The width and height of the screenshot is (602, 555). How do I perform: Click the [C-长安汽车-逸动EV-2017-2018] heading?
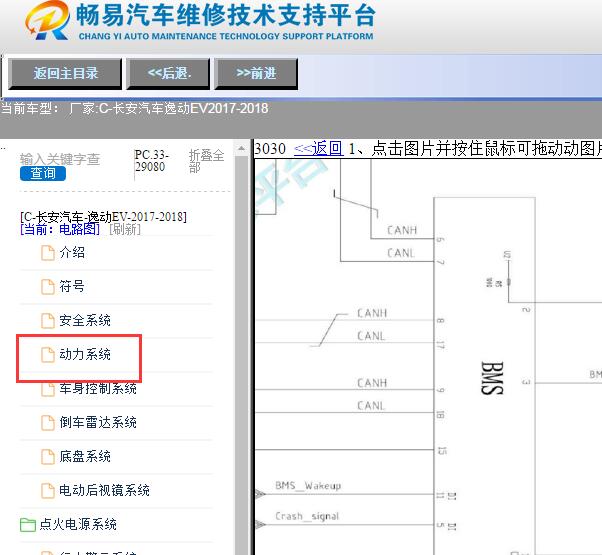[103, 217]
